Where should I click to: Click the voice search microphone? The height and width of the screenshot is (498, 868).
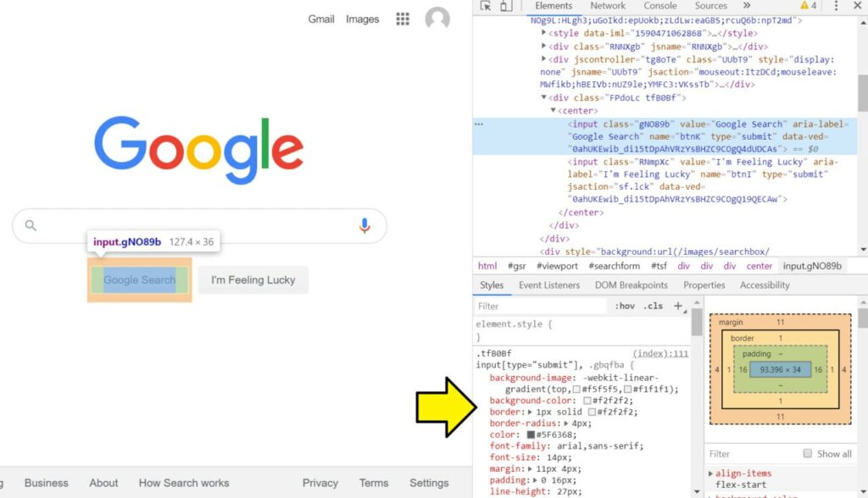pyautogui.click(x=364, y=225)
